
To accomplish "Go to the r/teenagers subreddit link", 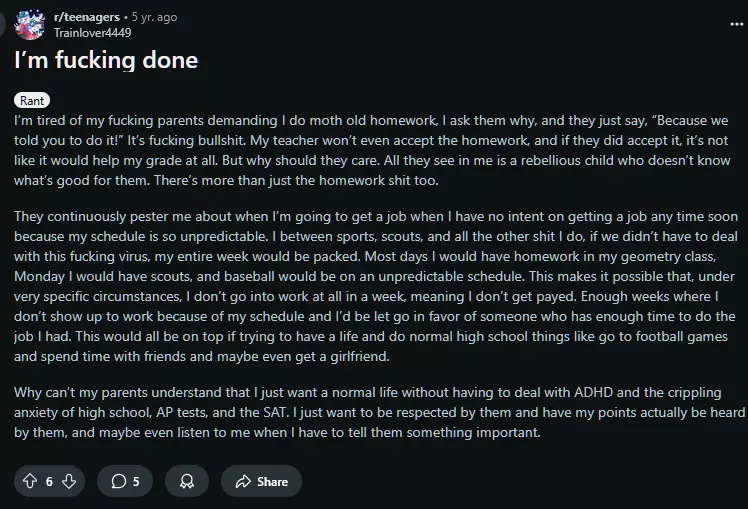I will [x=85, y=18].
